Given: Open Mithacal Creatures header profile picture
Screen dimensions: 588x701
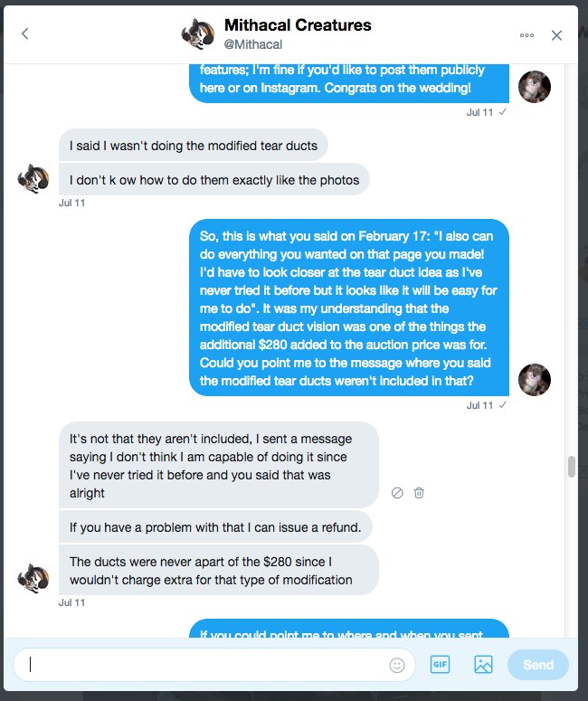Looking at the screenshot, I should [197, 33].
